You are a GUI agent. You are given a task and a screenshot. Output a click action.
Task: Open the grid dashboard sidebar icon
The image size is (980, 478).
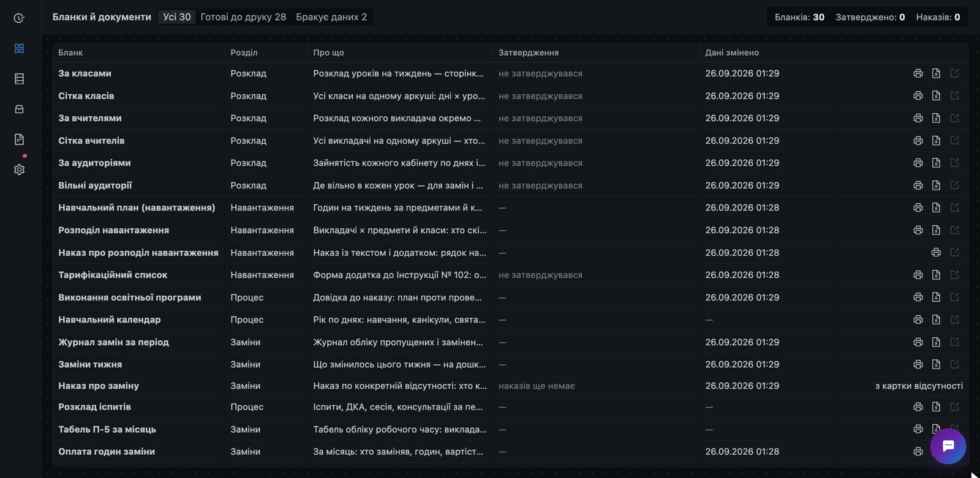[x=19, y=48]
